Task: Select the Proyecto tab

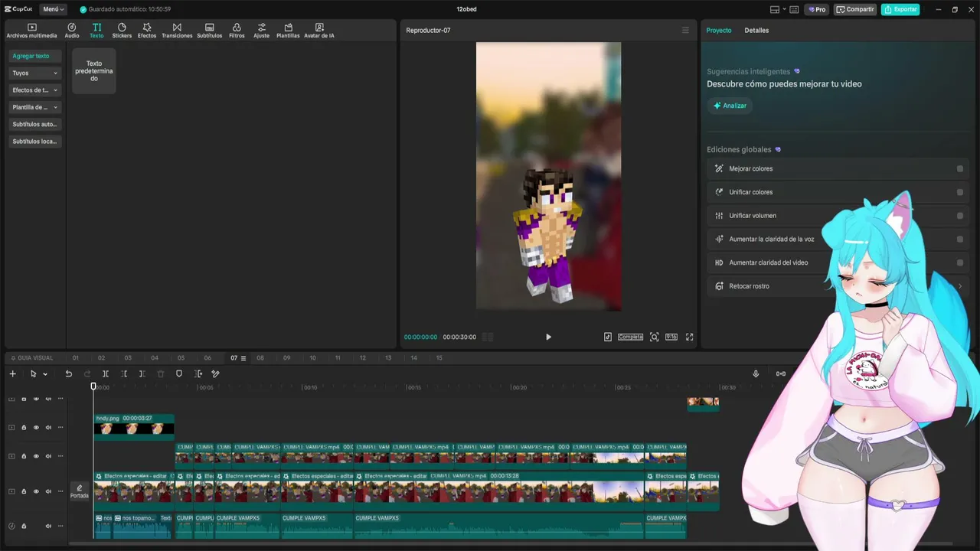Action: pyautogui.click(x=719, y=31)
